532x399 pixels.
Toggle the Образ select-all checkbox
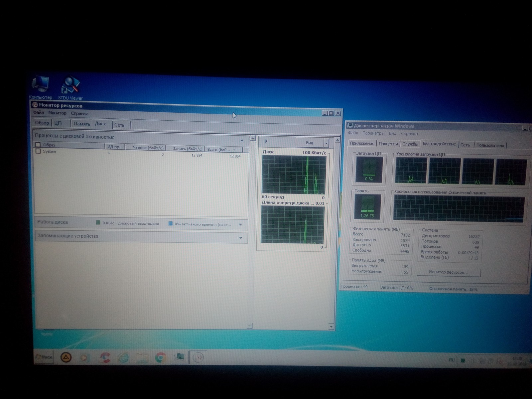[38, 145]
